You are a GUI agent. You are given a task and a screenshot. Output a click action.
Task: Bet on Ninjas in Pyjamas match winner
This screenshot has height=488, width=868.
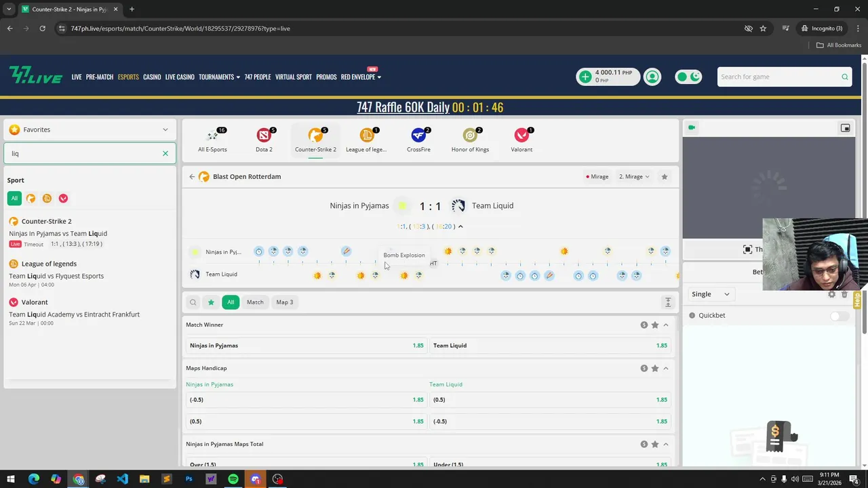[x=307, y=346]
